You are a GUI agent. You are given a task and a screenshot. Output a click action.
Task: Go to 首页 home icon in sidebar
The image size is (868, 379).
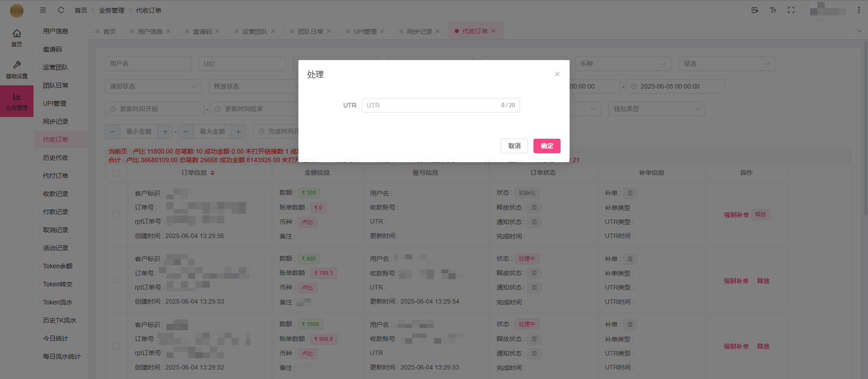(17, 37)
